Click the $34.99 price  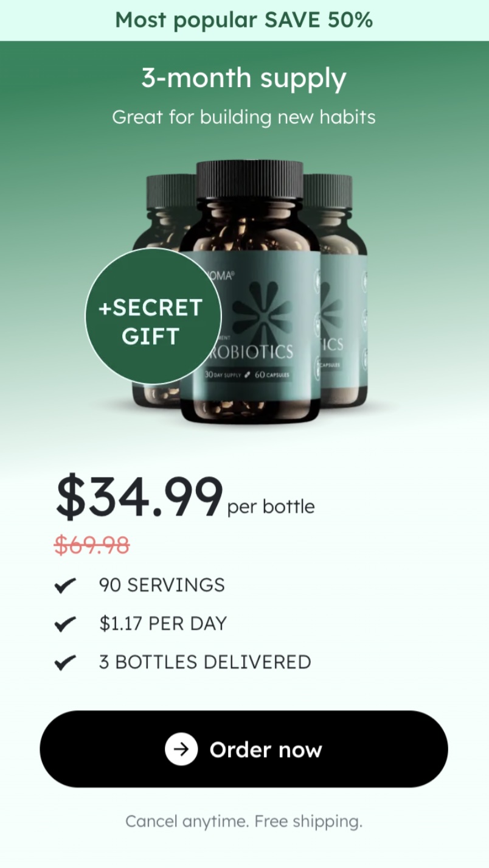click(x=139, y=497)
